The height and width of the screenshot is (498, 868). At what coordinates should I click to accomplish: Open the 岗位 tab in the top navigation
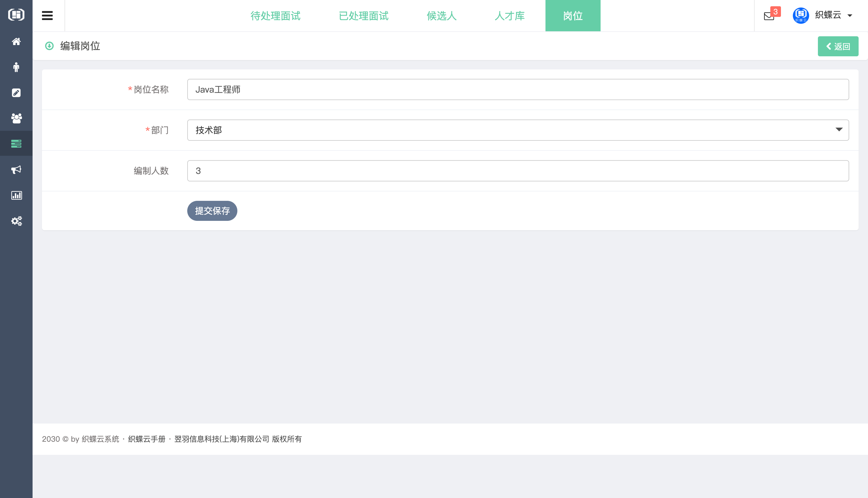pos(572,16)
